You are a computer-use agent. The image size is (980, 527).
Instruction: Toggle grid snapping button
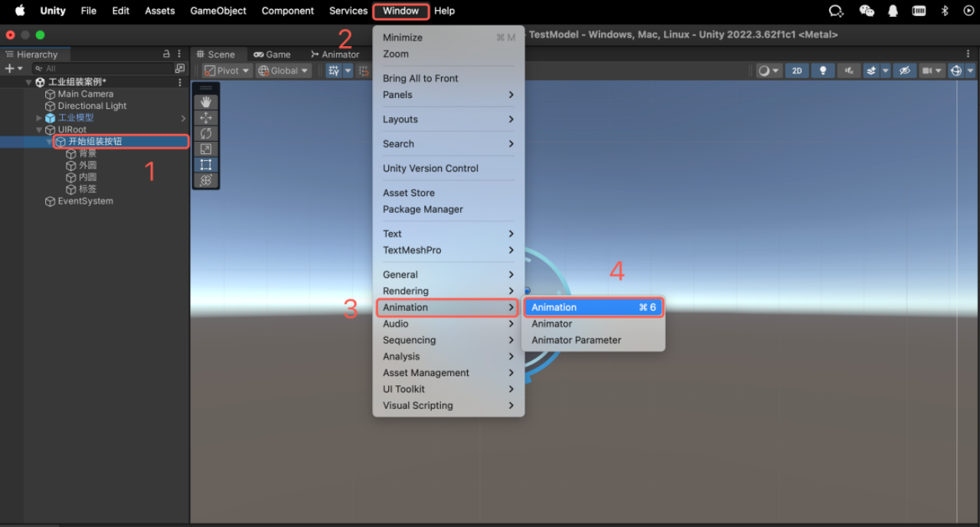pos(334,70)
